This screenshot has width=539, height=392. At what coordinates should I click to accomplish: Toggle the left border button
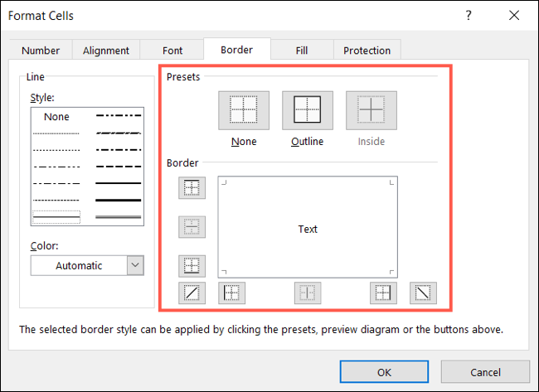click(x=231, y=293)
